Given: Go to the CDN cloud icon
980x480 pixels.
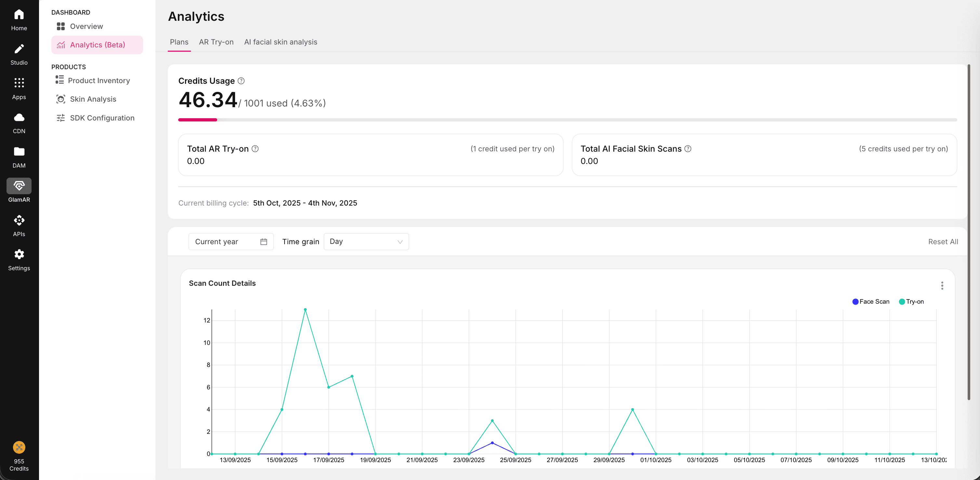Looking at the screenshot, I should (19, 118).
